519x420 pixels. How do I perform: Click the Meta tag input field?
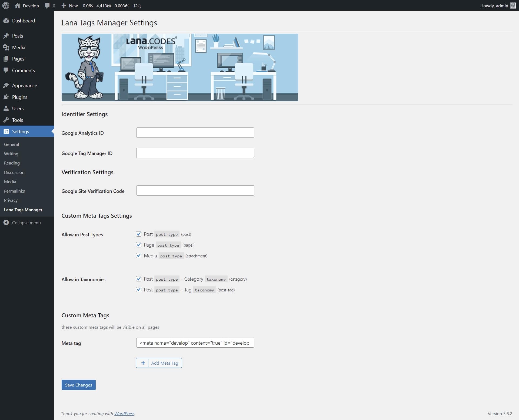point(195,343)
